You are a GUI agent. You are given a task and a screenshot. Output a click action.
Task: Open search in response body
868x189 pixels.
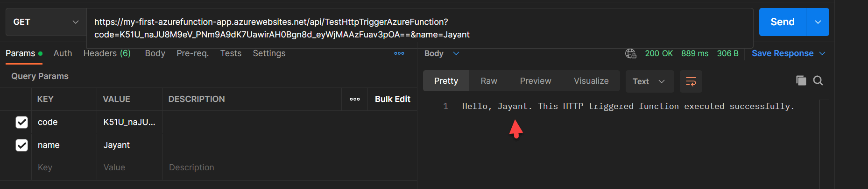(x=818, y=80)
